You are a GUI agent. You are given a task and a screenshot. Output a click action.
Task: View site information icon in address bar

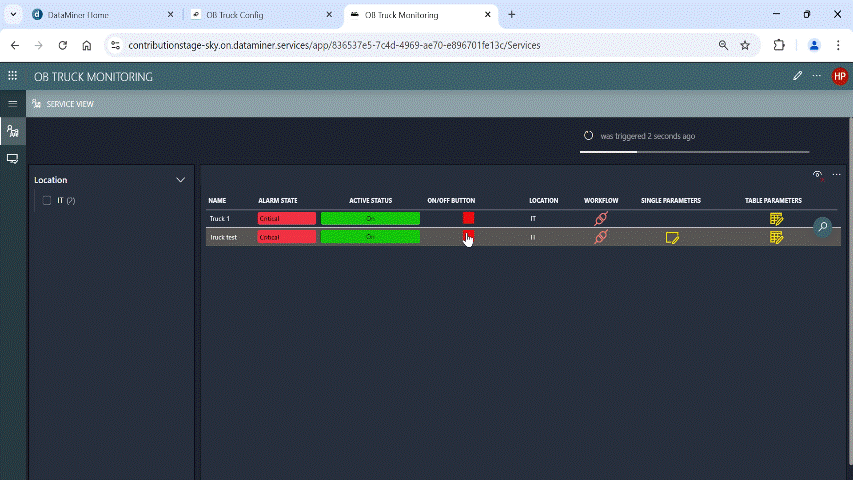click(115, 45)
